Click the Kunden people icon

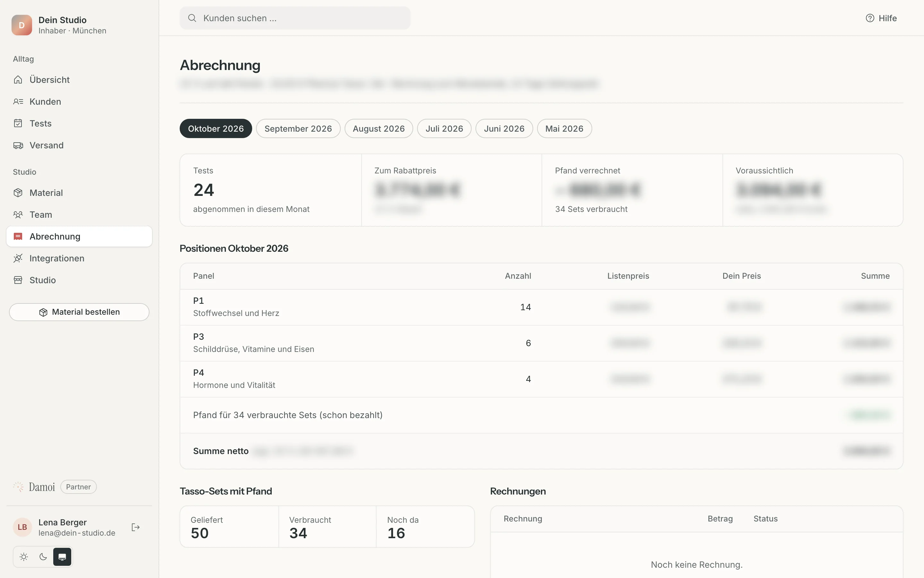coord(18,101)
